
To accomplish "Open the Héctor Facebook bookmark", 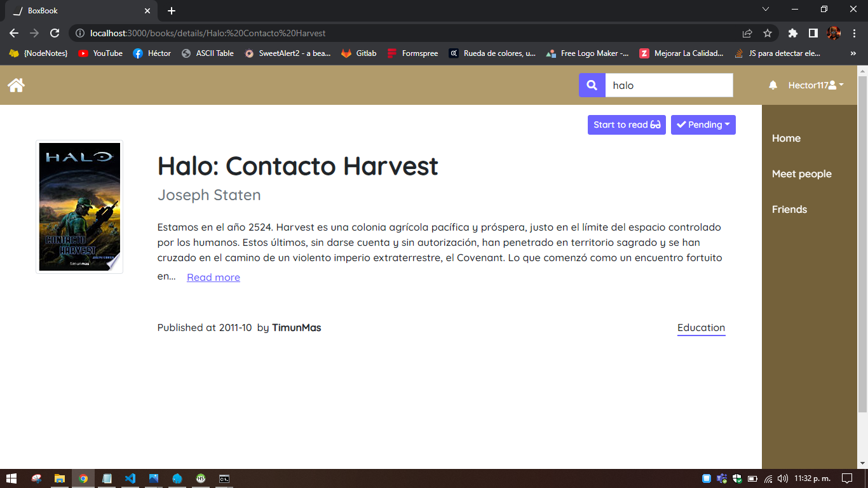I will [152, 53].
